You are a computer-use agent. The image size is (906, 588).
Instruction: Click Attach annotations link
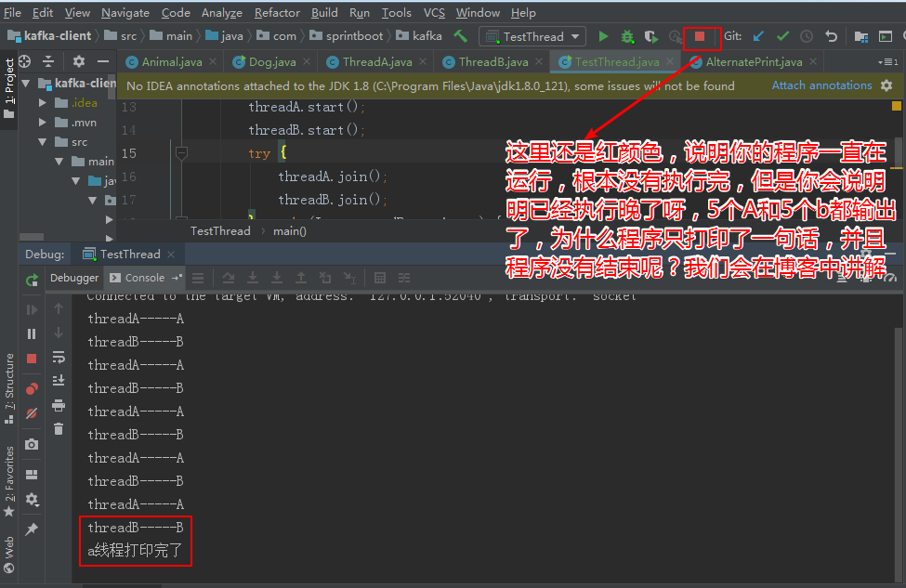pyautogui.click(x=821, y=85)
